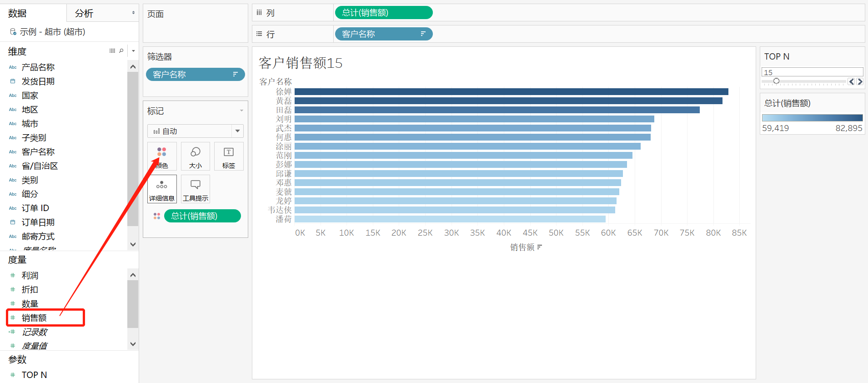Decrease TOP N with the left arrow

pyautogui.click(x=851, y=82)
